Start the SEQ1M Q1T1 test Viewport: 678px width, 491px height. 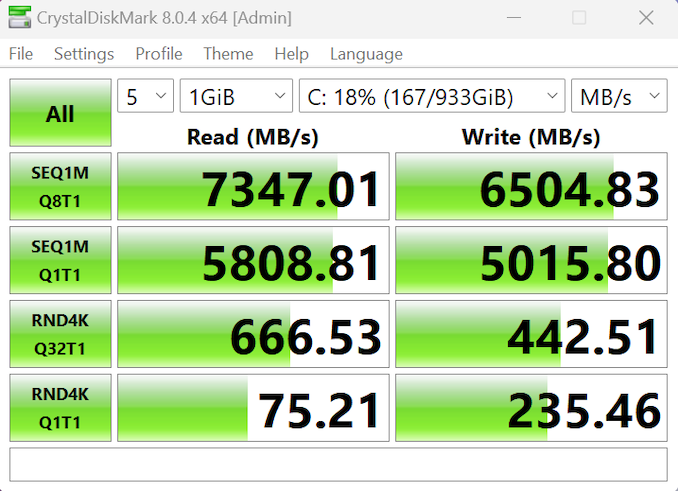coord(60,260)
